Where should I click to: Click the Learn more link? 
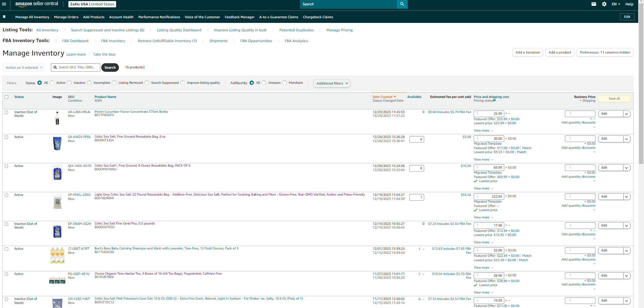[76, 54]
